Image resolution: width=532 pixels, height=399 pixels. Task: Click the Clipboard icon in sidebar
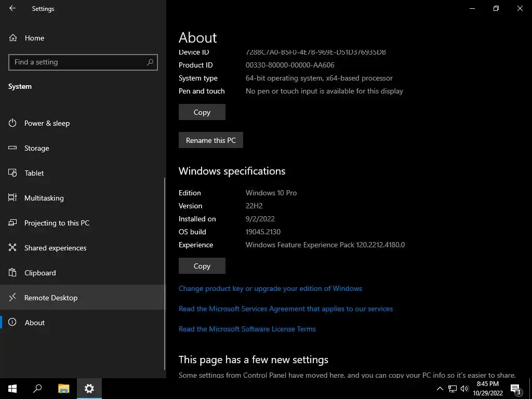click(12, 272)
